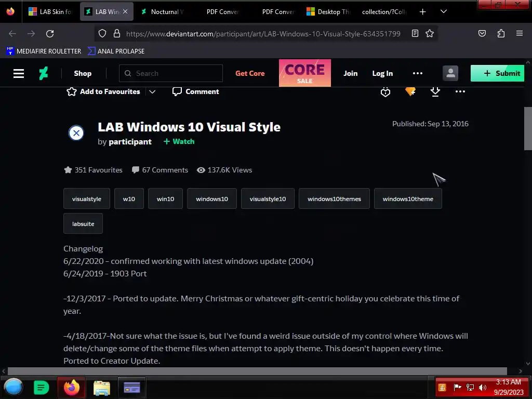Screen dimensions: 532x399
Task: Open the extensions puzzle icon
Action: click(x=501, y=33)
